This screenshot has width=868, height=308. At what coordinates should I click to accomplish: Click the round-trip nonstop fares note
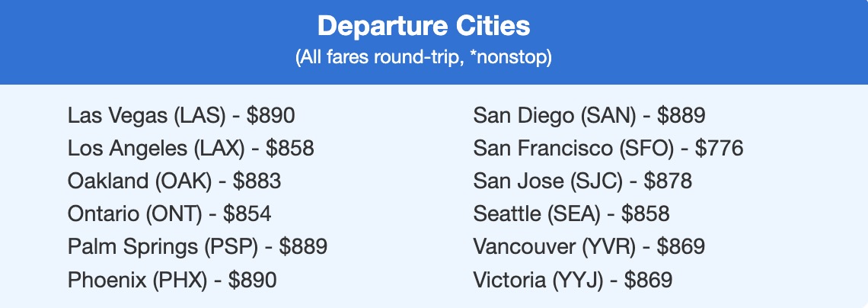point(423,59)
